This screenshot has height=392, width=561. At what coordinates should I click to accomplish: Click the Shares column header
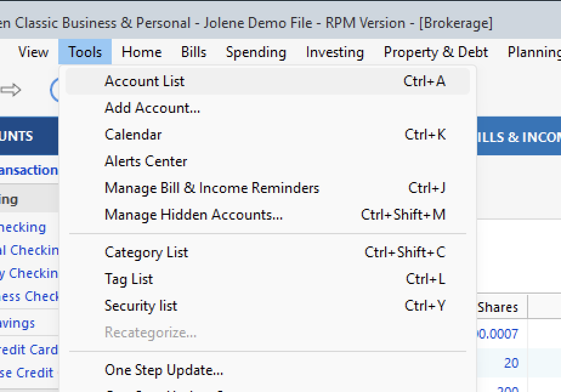pos(498,306)
